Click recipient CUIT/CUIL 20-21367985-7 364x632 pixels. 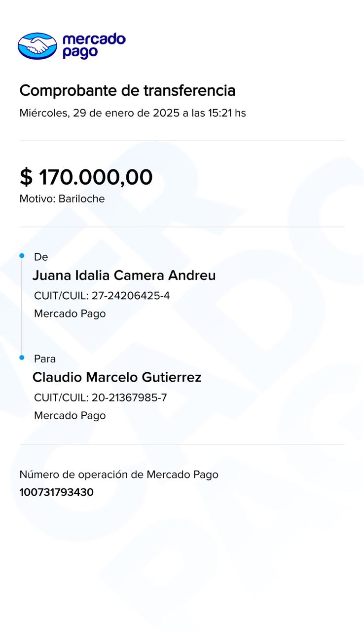point(100,397)
